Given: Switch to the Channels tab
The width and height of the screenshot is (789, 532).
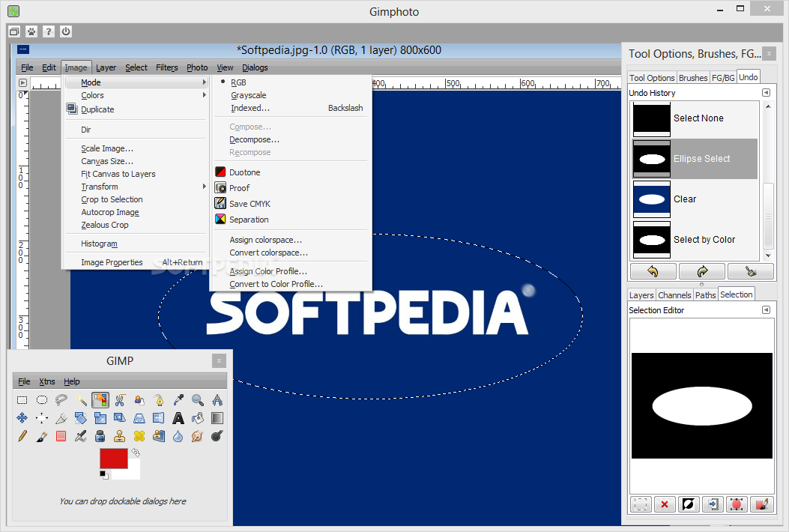Looking at the screenshot, I should [x=674, y=295].
